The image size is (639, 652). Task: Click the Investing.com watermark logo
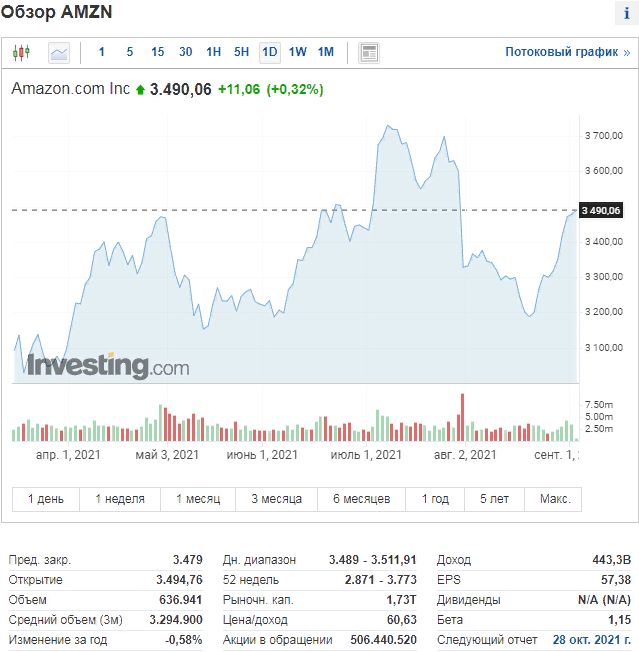[x=108, y=366]
